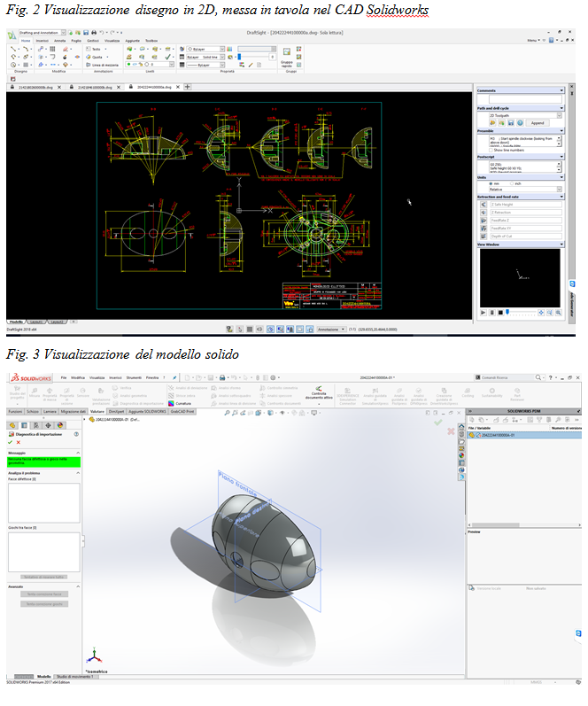The width and height of the screenshot is (588, 706).
Task: Select the inch units radio button
Action: 512,183
